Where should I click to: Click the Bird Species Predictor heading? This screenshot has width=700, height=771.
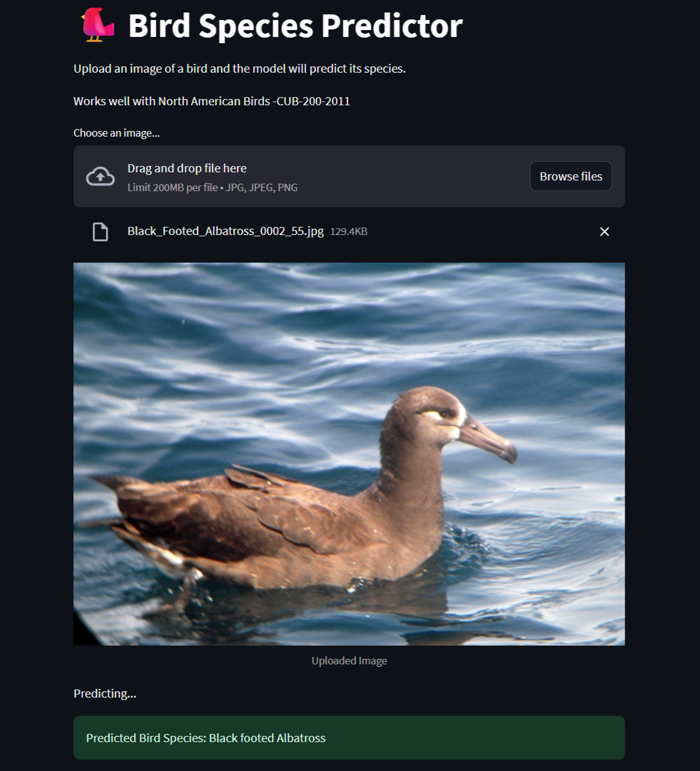tap(295, 26)
